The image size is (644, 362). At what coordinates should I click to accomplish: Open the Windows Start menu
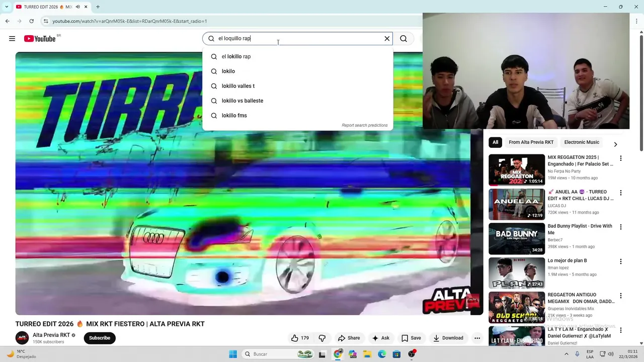point(233,354)
